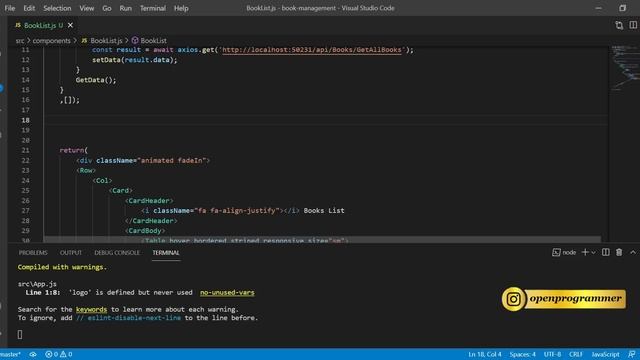640x360 pixels.
Task: Open the Go menu
Action: (107, 8)
